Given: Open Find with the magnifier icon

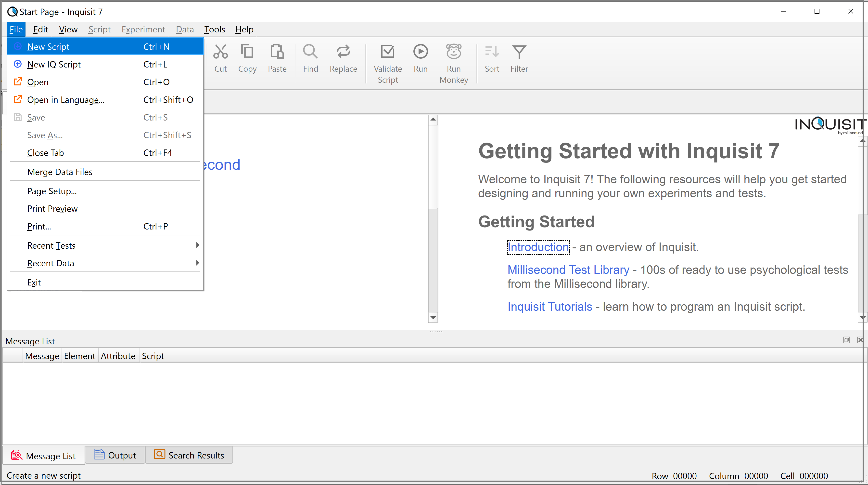Looking at the screenshot, I should point(310,52).
